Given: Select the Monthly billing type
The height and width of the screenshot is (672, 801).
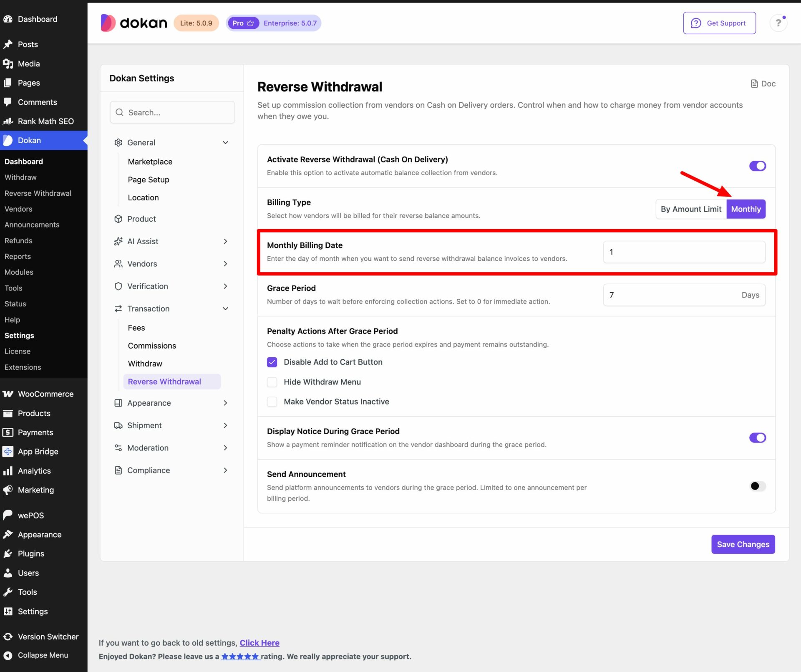Looking at the screenshot, I should coord(746,209).
